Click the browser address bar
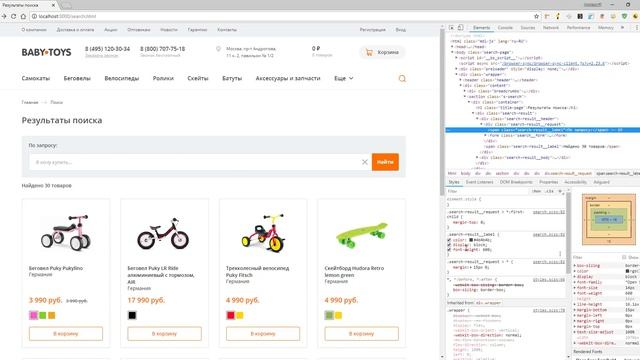The width and height of the screenshot is (640, 360). pos(282,16)
